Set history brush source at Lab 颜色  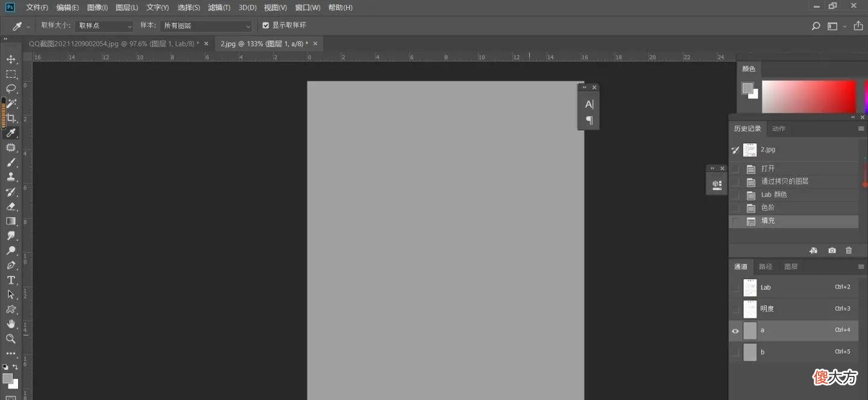point(735,195)
